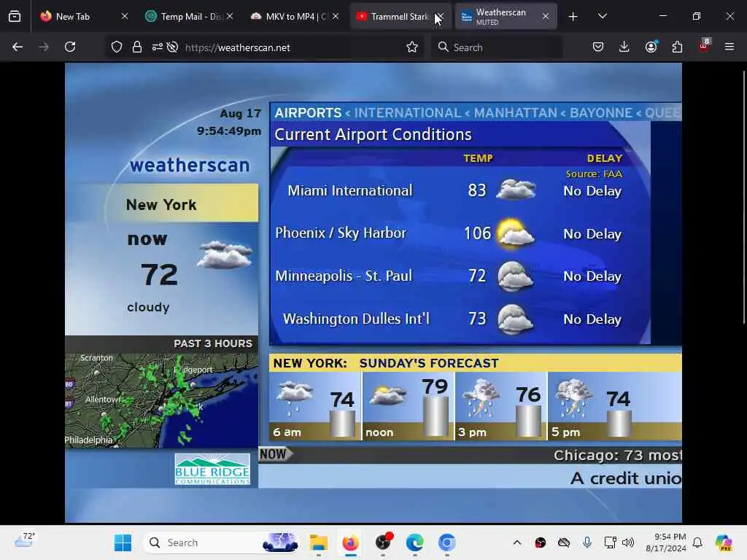Close the MKV to MP4 tab
The width and height of the screenshot is (747, 560).
pos(336,16)
